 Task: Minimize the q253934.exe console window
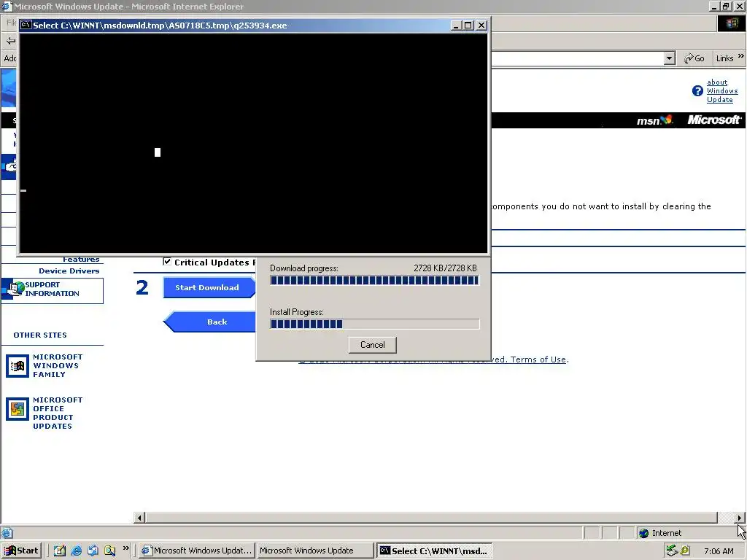(456, 26)
